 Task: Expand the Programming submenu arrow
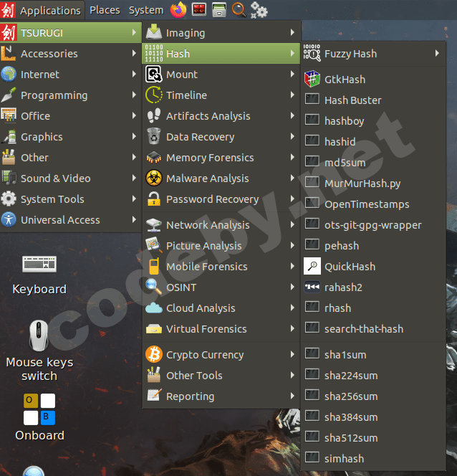134,95
